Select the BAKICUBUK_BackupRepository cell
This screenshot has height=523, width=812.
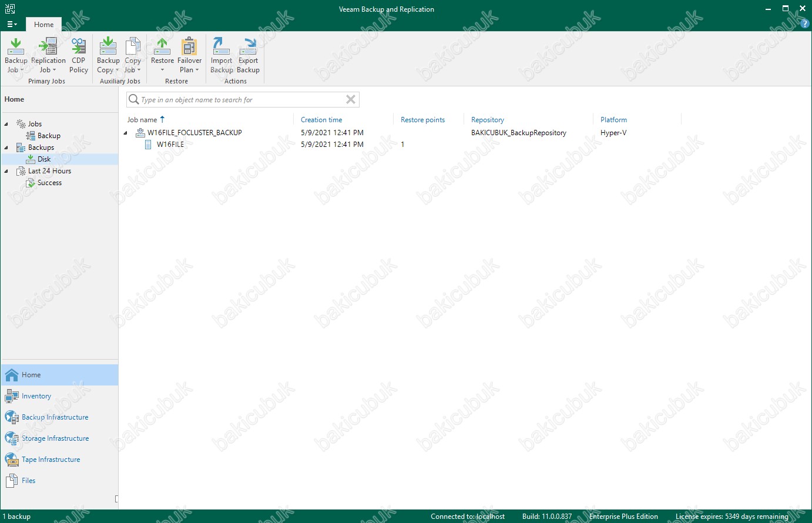tap(519, 133)
